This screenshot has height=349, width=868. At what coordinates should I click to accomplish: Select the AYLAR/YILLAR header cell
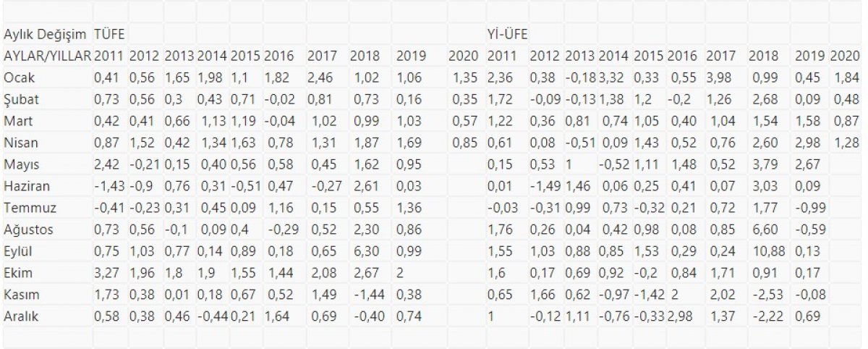click(x=47, y=56)
